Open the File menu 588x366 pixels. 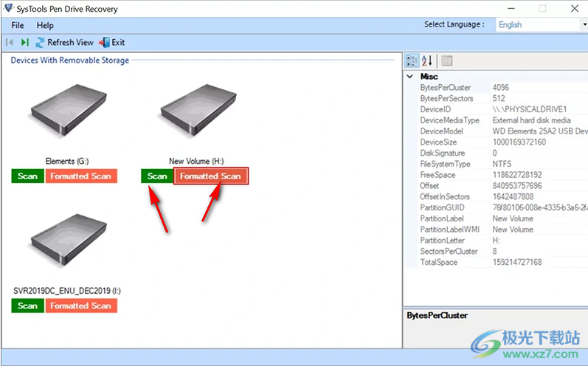pyautogui.click(x=18, y=25)
